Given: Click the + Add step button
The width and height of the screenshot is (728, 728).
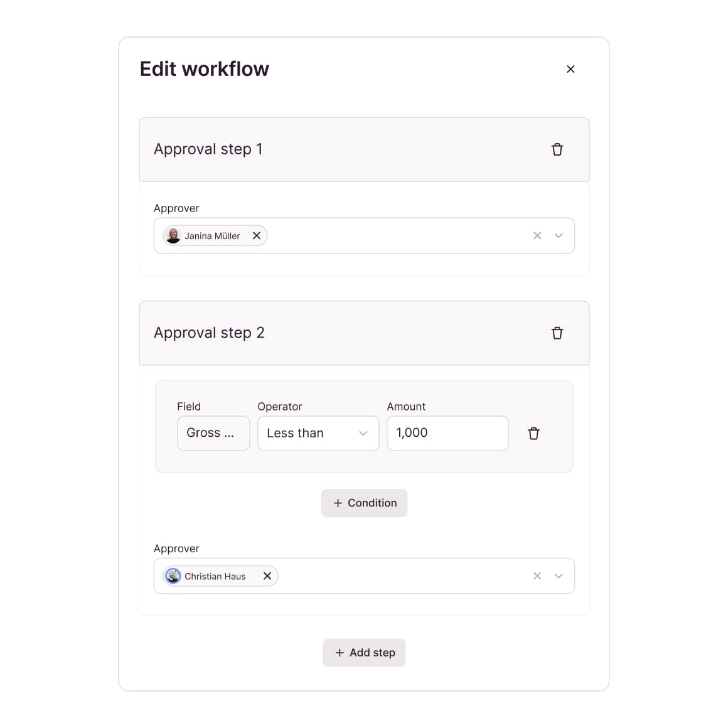Looking at the screenshot, I should click(x=364, y=653).
